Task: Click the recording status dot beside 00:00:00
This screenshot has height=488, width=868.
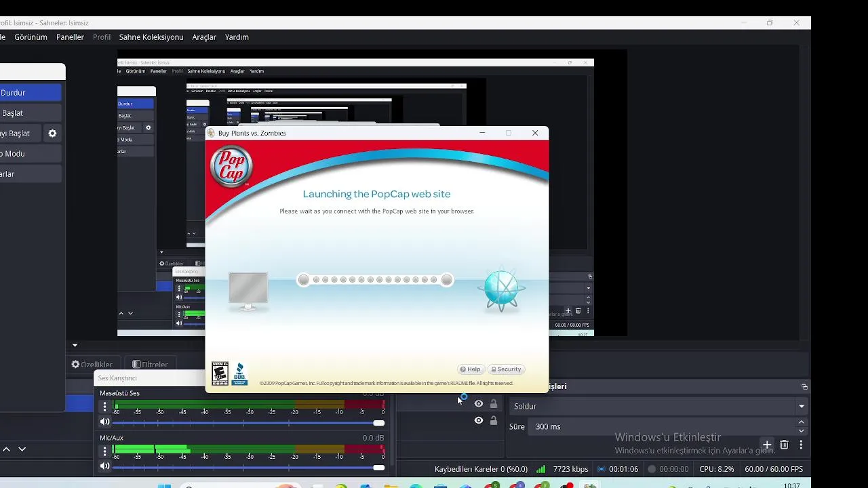Action: 652,469
